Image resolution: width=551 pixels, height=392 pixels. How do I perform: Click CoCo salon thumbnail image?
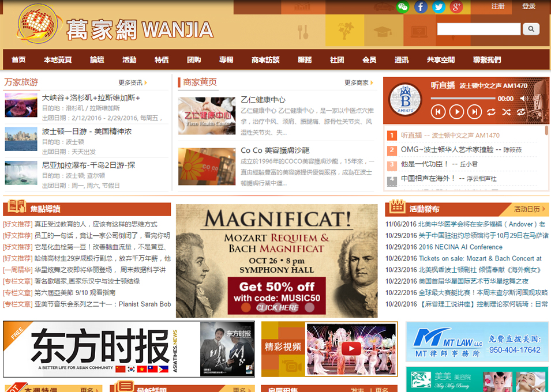207,167
